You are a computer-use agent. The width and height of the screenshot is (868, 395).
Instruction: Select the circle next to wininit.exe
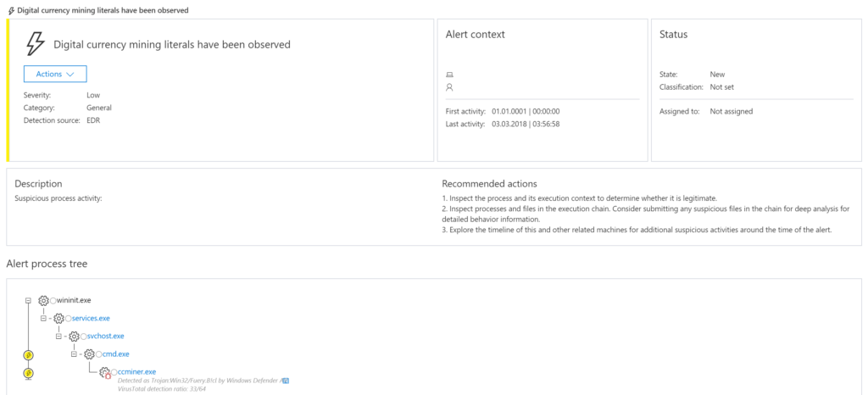pos(53,300)
